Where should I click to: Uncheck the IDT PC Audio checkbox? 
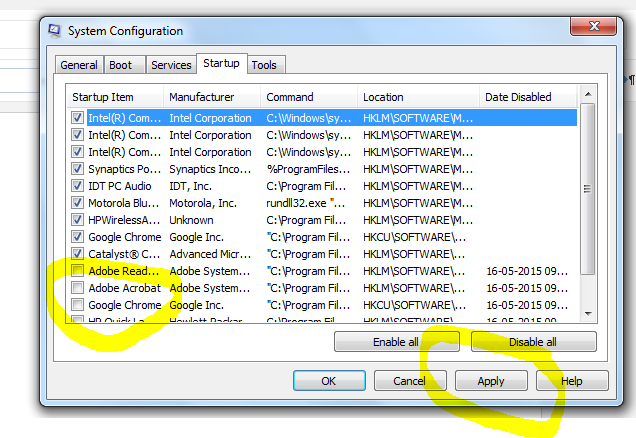77,186
